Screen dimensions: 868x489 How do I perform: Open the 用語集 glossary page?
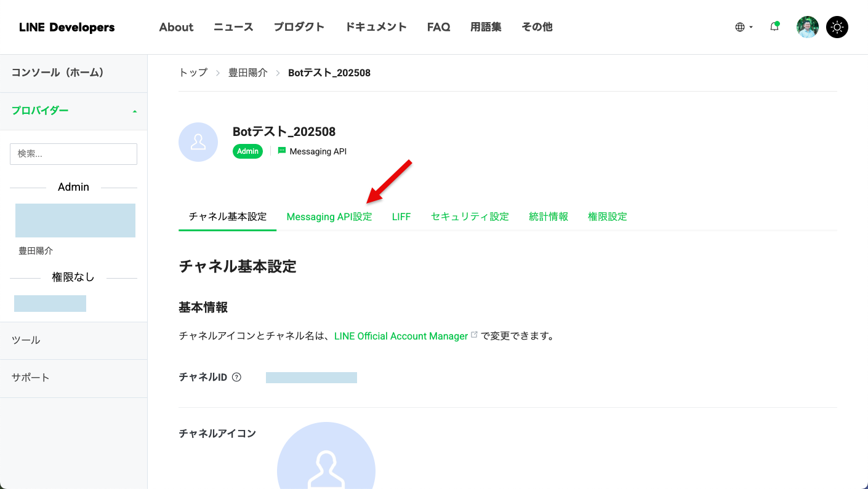486,27
